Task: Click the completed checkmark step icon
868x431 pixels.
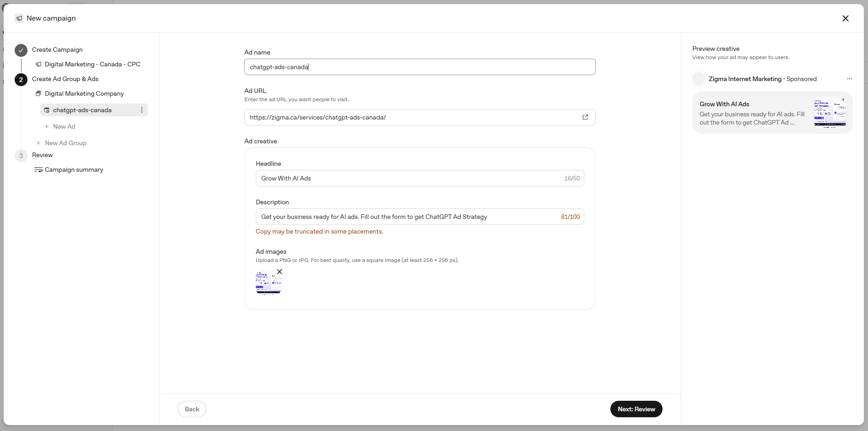Action: (21, 50)
